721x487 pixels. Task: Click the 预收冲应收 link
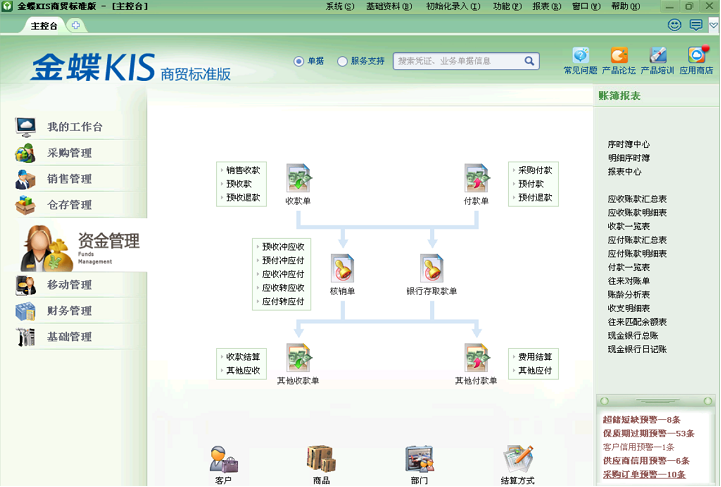point(283,247)
